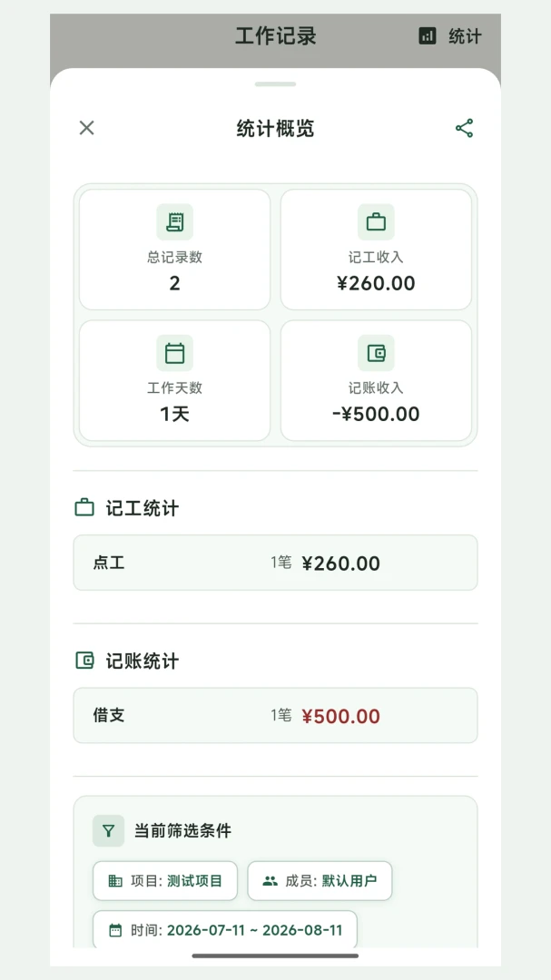Open the 点工 statistics row

pos(275,563)
